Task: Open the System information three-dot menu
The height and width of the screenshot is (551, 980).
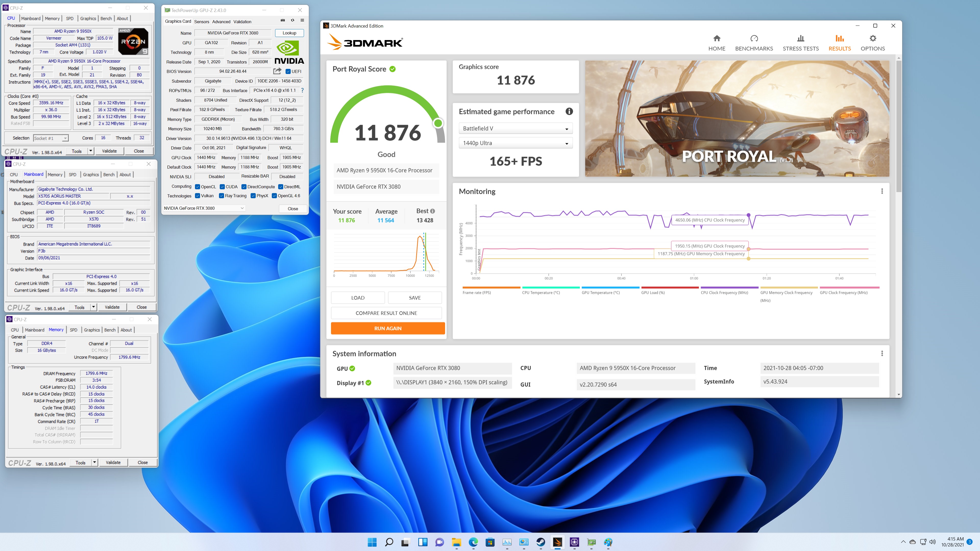Action: pos(882,354)
